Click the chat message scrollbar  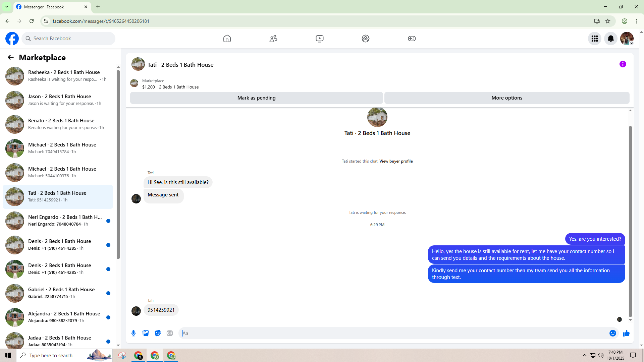630,221
